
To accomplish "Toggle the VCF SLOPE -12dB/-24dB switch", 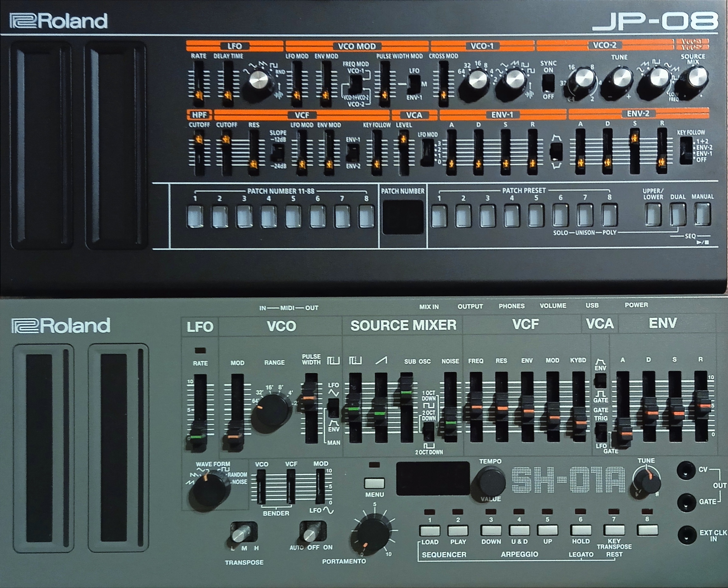I will (278, 153).
